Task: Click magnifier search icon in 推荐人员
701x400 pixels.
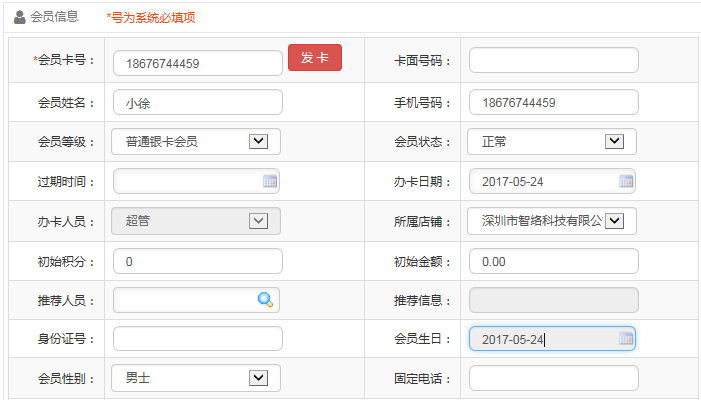Action: (265, 299)
